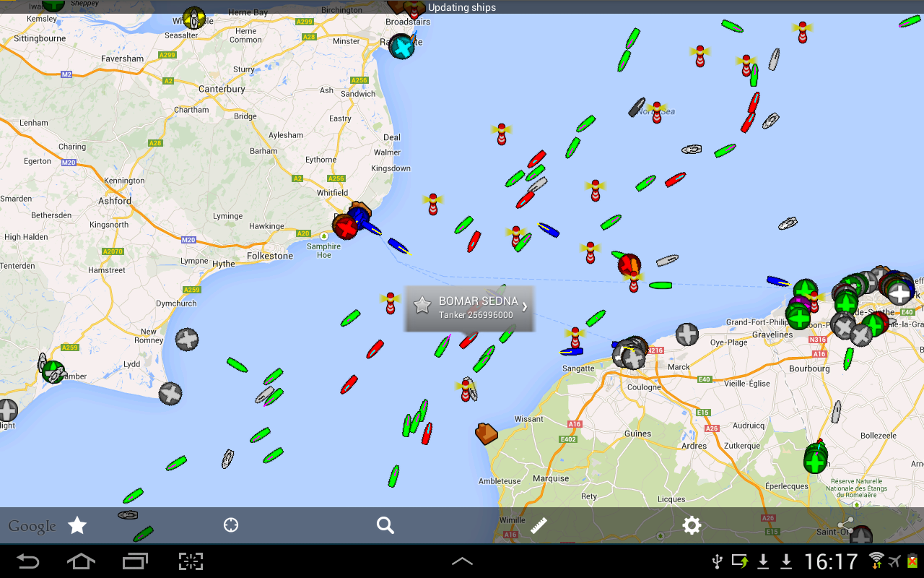
Task: Go to Android home screen
Action: coord(81,561)
